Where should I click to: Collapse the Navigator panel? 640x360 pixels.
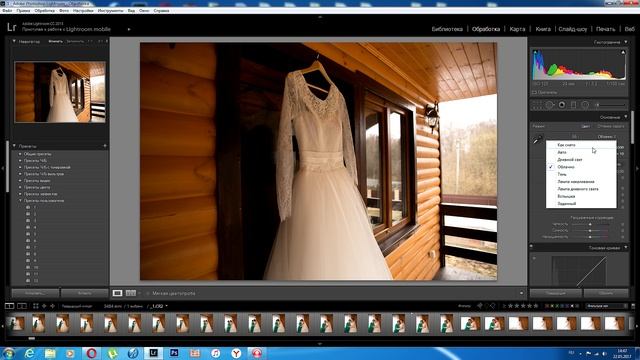[x=14, y=41]
